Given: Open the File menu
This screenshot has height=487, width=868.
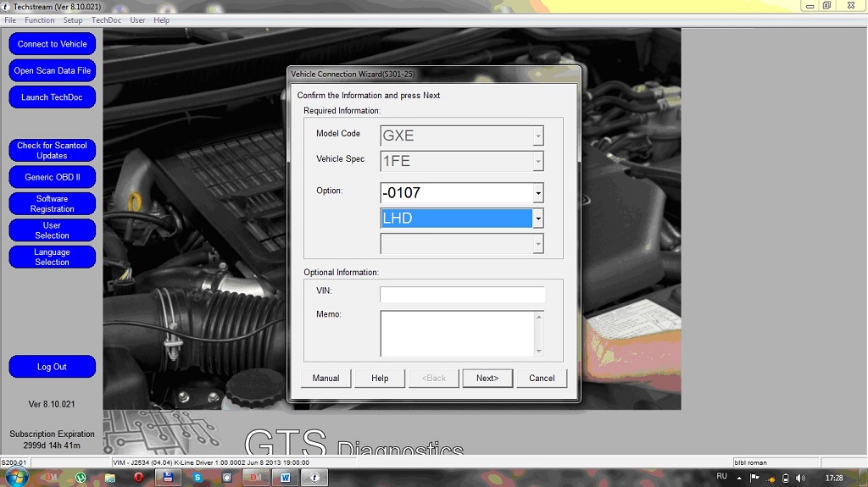Looking at the screenshot, I should (10, 20).
